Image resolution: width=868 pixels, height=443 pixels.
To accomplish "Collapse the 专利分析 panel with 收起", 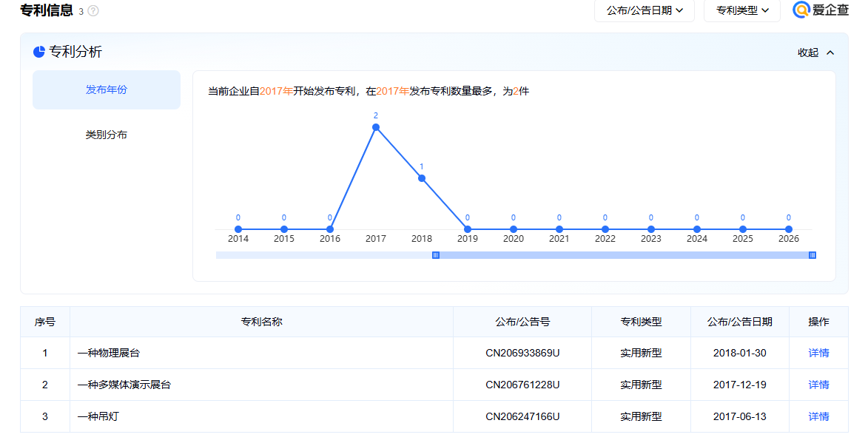I will point(815,53).
